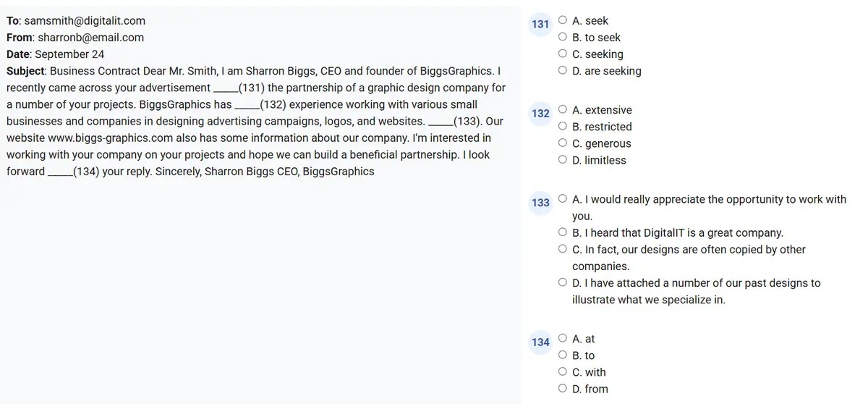The image size is (868, 404).
Task: Click question number 133 badge
Action: [x=540, y=203]
